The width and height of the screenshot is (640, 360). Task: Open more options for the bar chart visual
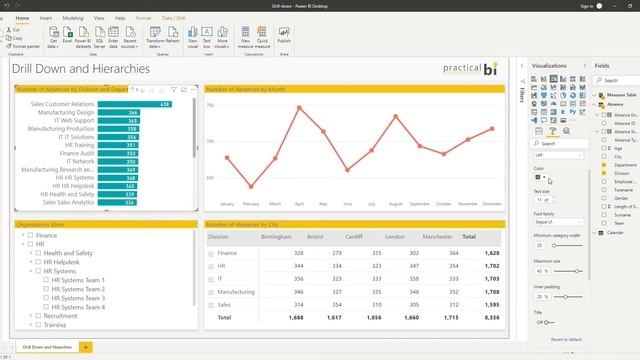pyautogui.click(x=193, y=90)
